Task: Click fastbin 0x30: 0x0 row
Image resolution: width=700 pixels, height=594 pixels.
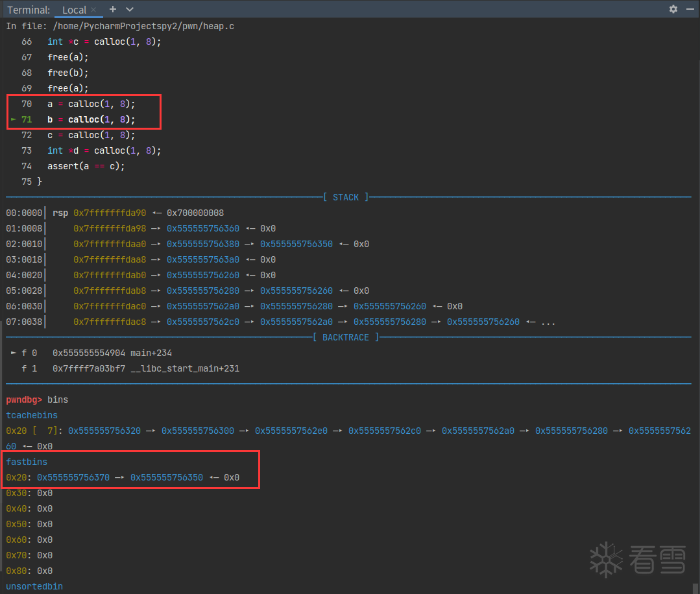Action: [29, 493]
